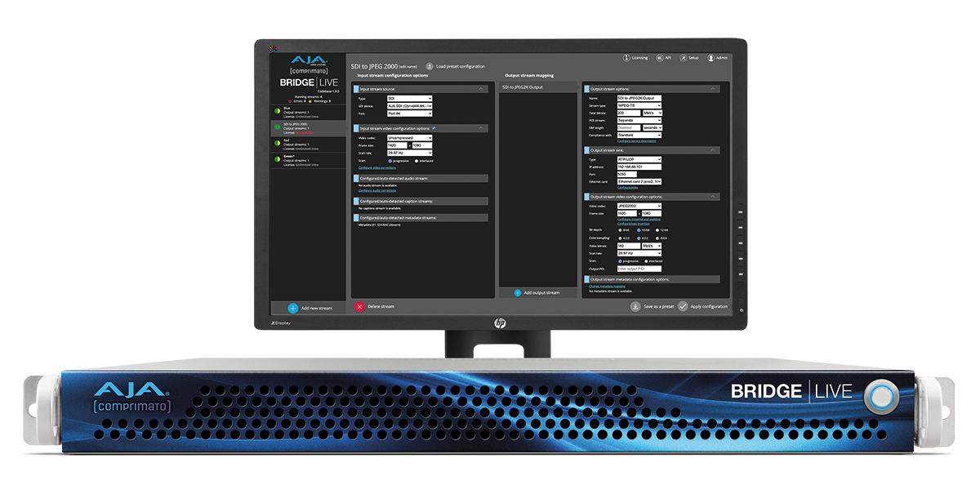
Task: Collapse the Output stream sink section
Action: [713, 149]
